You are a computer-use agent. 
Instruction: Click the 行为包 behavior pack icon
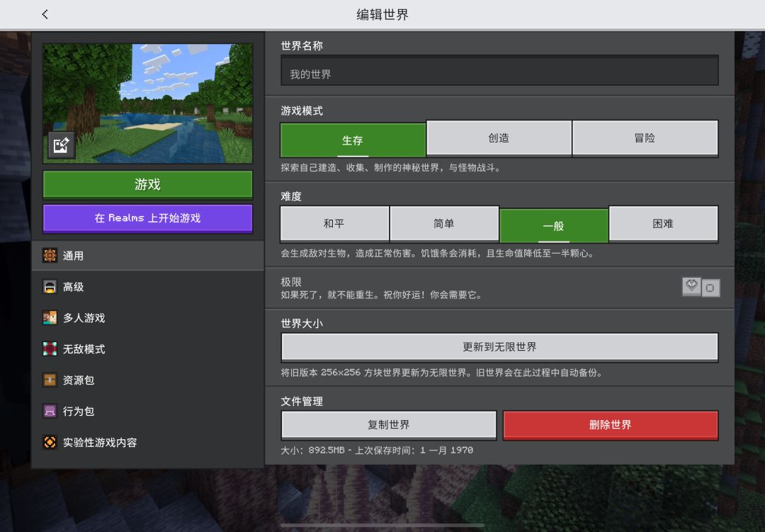point(50,411)
